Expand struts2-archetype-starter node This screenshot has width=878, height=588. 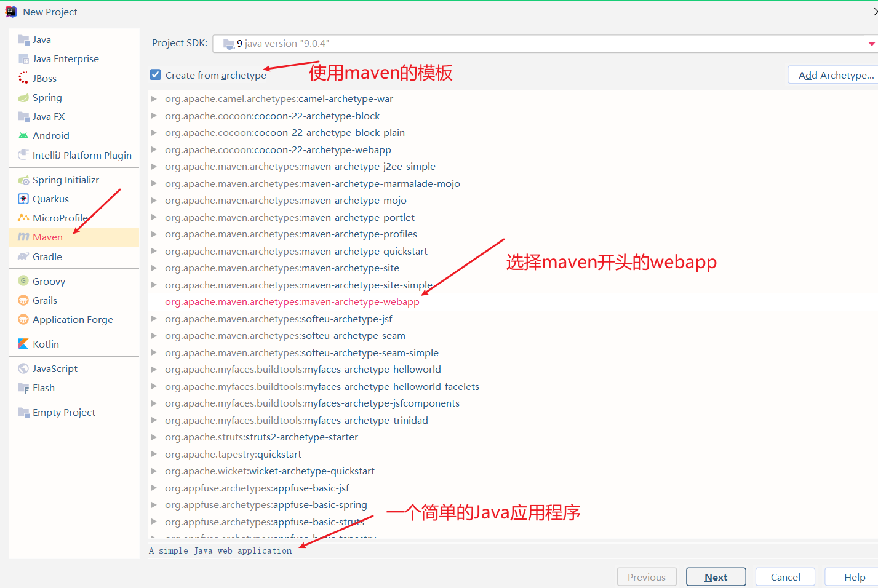(x=154, y=437)
